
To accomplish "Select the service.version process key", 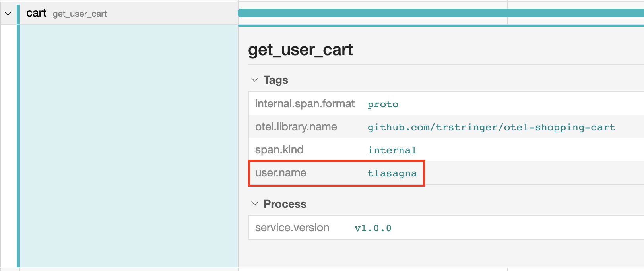I will 292,228.
